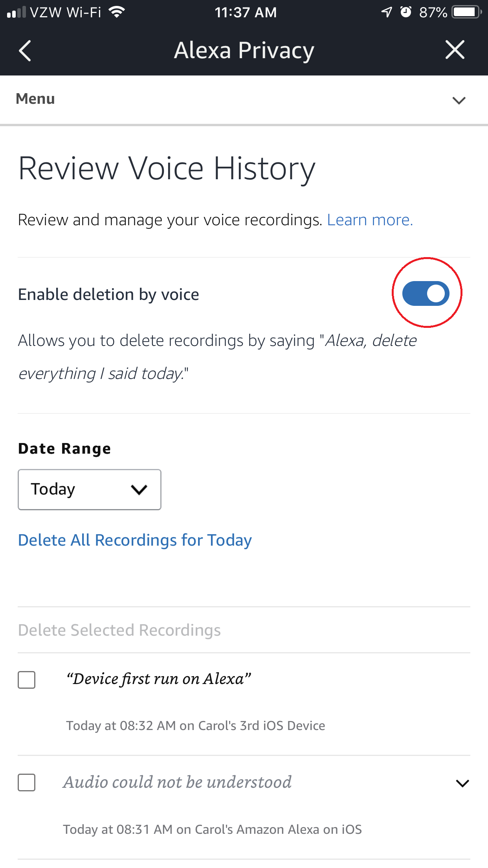Tap "Today at 08:32 AM" recording details
Viewport: 488px width, 868px height.
point(196,725)
